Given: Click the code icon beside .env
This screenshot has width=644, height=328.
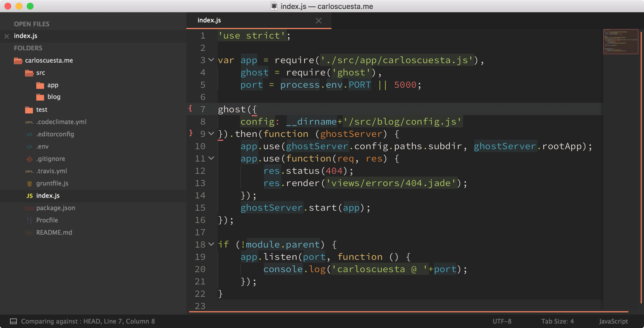Looking at the screenshot, I should point(29,147).
